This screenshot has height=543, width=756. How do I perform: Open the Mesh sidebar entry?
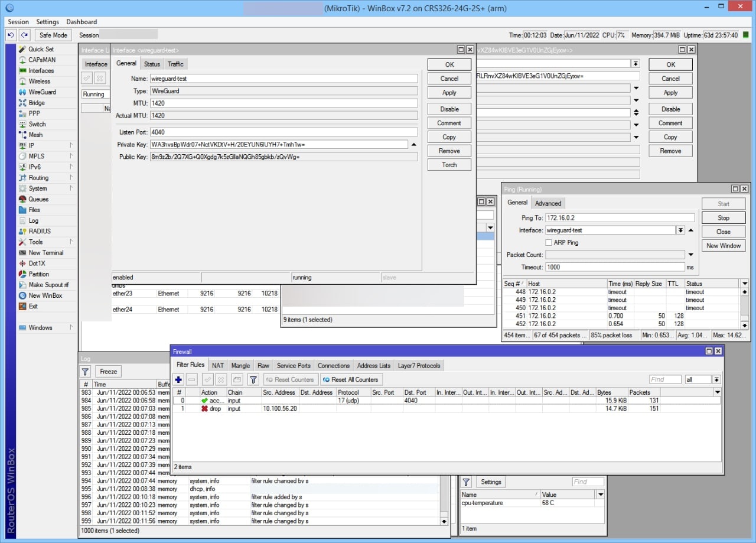tap(35, 135)
